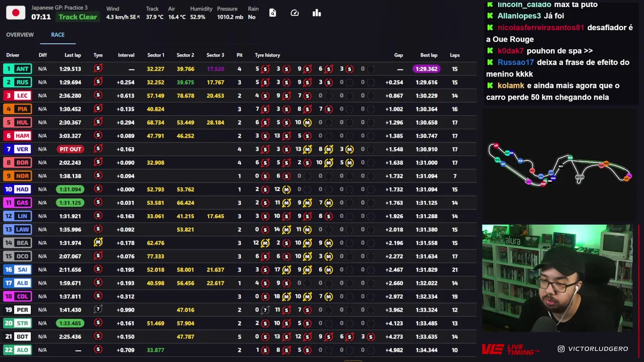The width and height of the screenshot is (644, 362).
Task: Click HAD's current tyre icon in Tyre column
Action: pyautogui.click(x=98, y=189)
